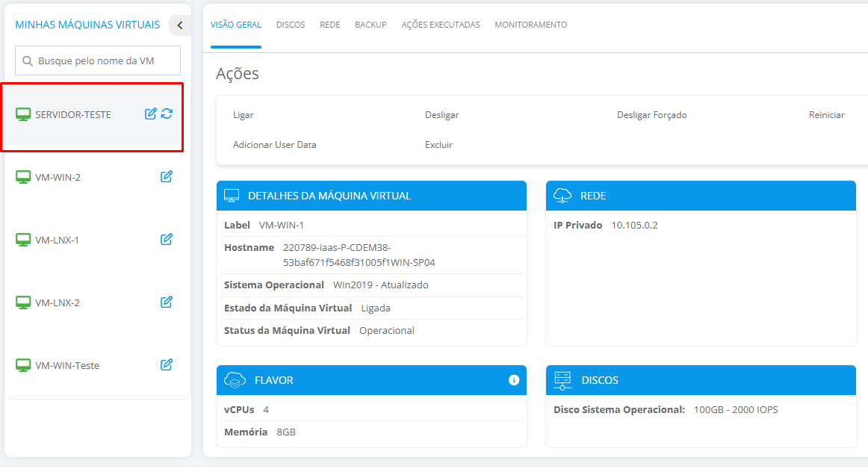Edit the name of VM-WIN-2
868x475 pixels.
click(167, 176)
